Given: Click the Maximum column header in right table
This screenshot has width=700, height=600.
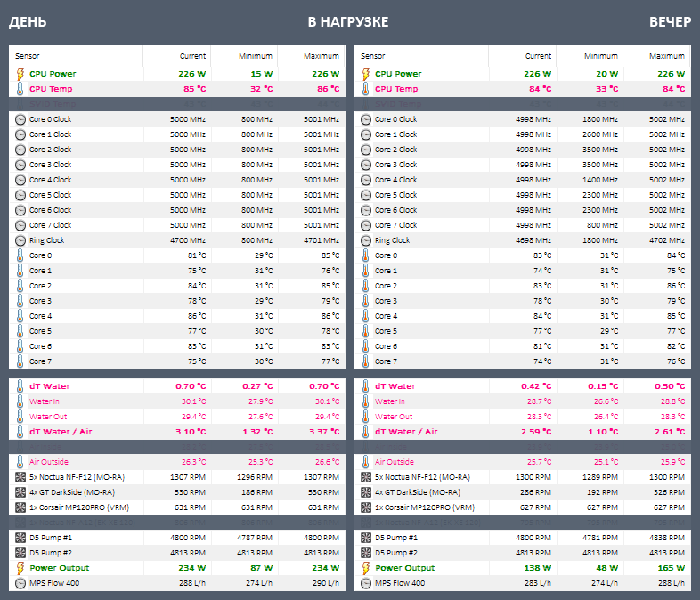Looking at the screenshot, I should pos(667,56).
